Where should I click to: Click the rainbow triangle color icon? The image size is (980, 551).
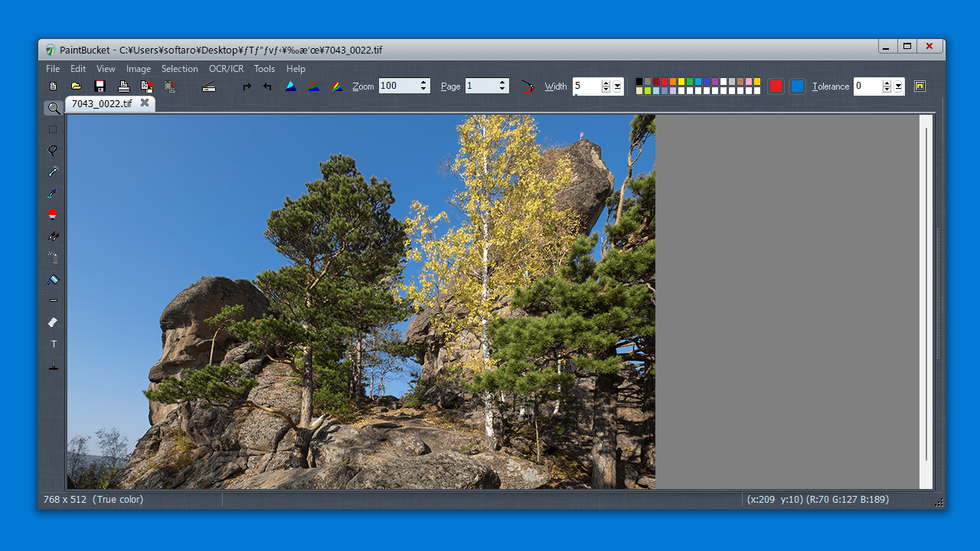[x=337, y=86]
